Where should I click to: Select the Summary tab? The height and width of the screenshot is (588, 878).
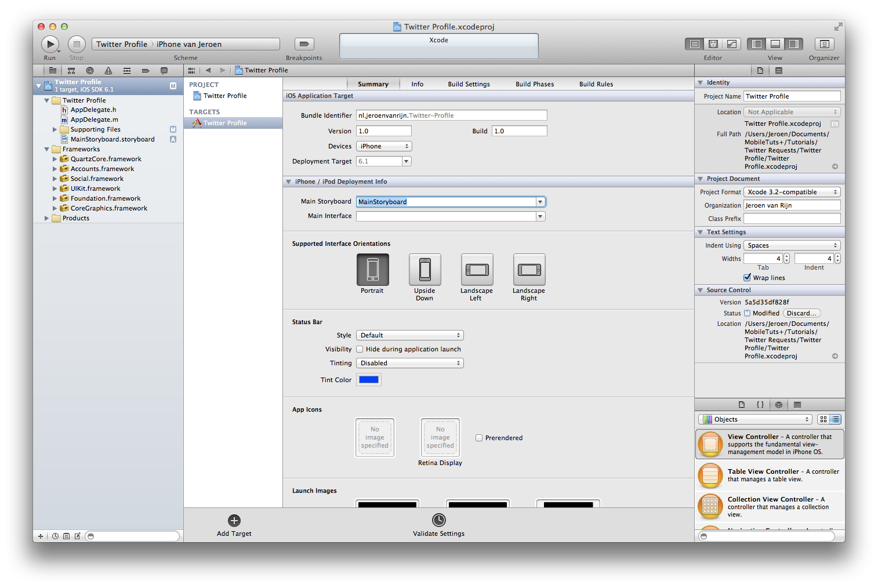tap(373, 84)
